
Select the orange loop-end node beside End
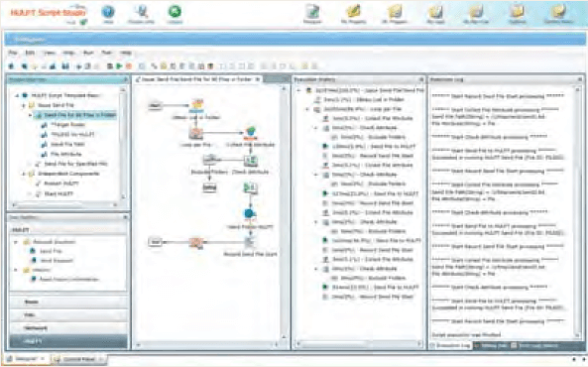point(195,242)
